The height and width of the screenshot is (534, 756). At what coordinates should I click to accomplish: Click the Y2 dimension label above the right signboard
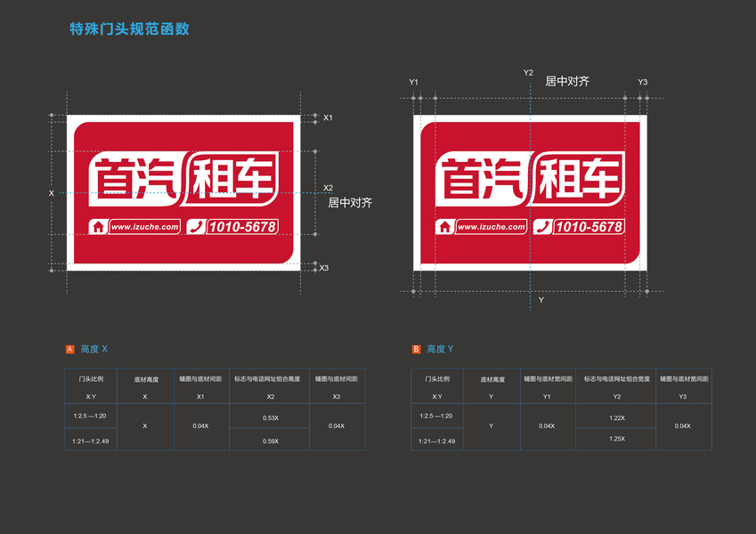pos(528,73)
